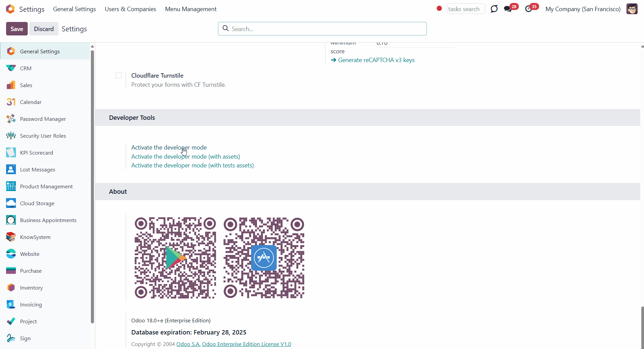Open the conversations chat icon
Viewport: 644px width, 349px height.
click(x=508, y=9)
